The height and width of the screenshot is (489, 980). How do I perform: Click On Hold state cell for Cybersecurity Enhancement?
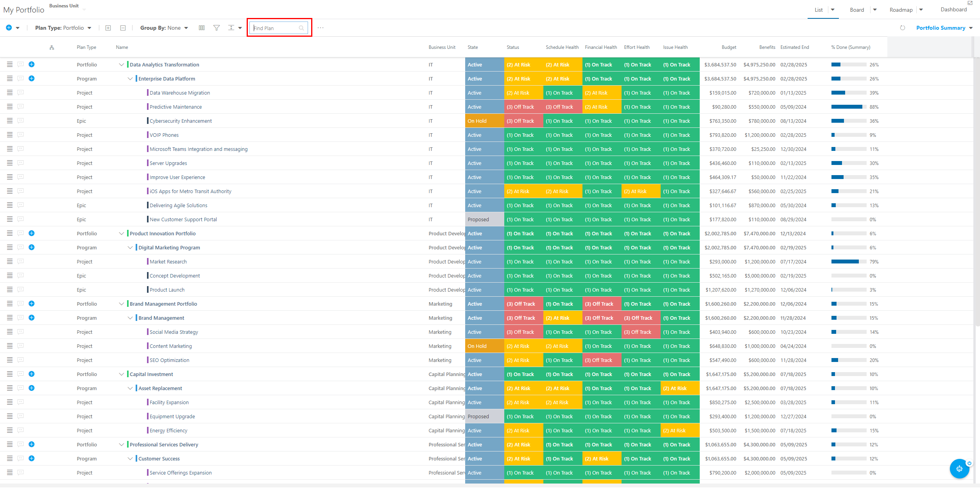pos(484,121)
